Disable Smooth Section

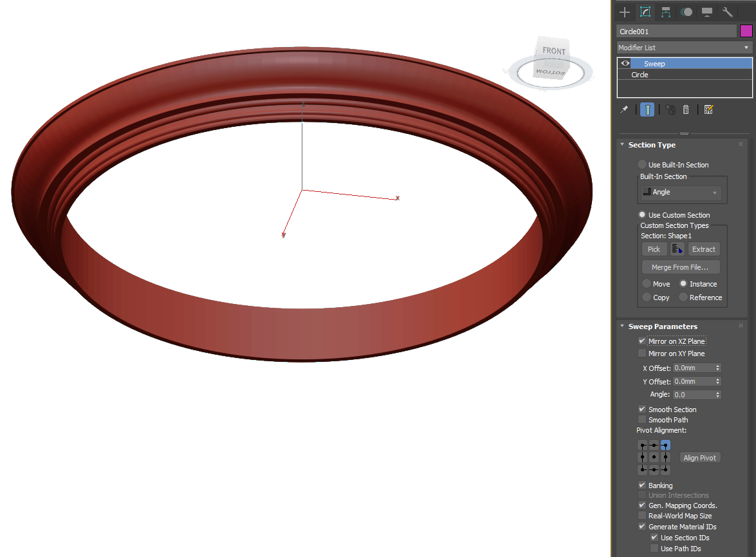coord(641,409)
